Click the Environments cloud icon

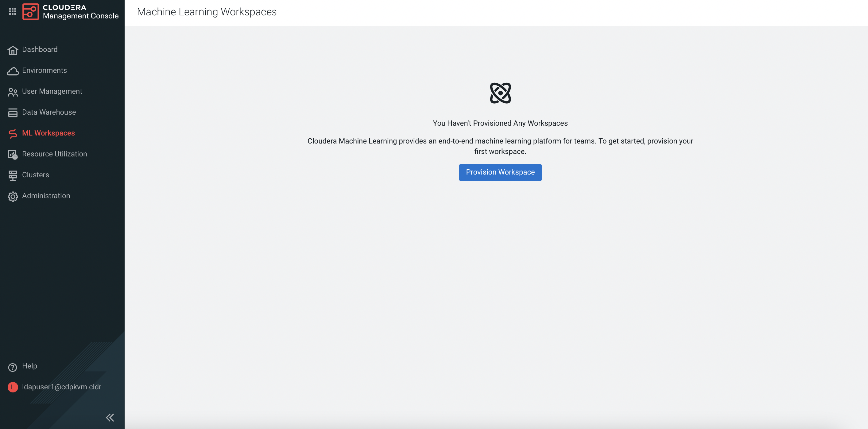(x=13, y=71)
